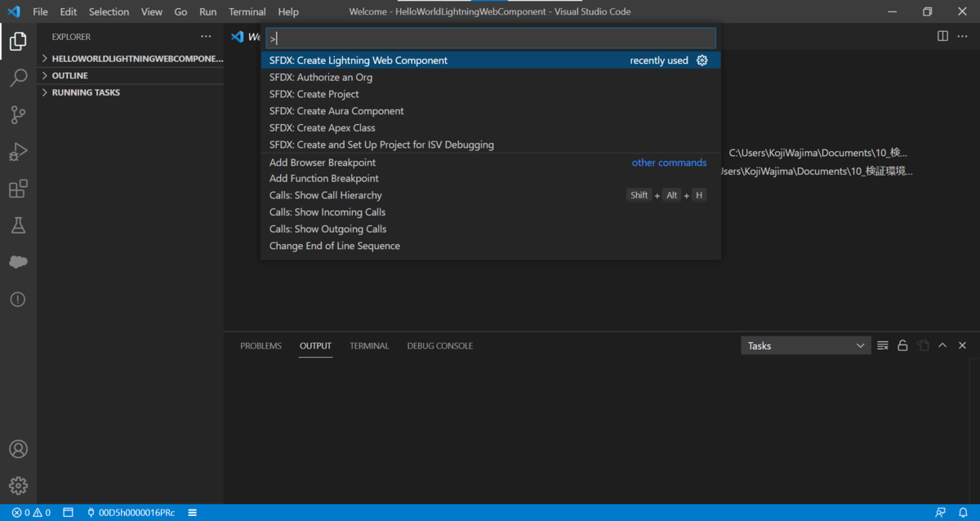Select Add Browser Breakpoint command

491,163
